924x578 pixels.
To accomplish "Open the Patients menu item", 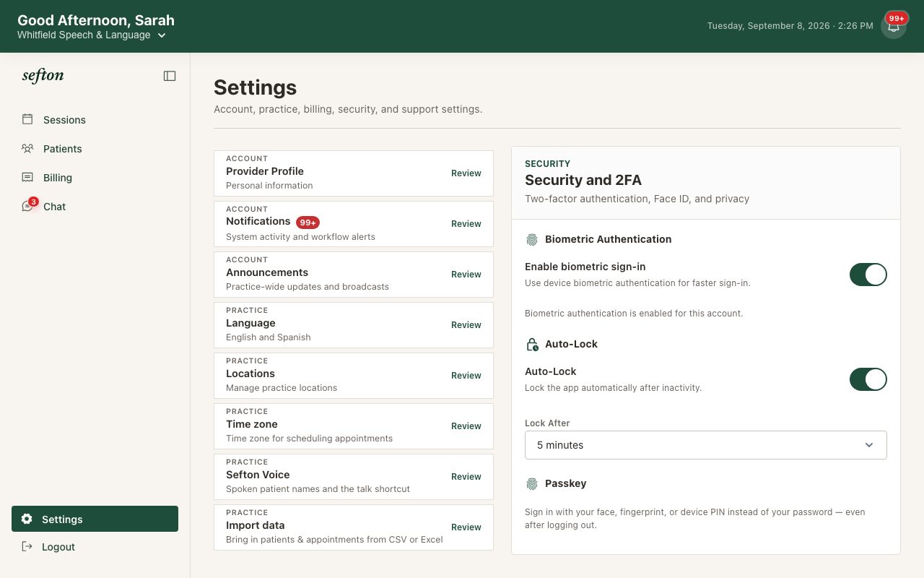I will click(95, 149).
